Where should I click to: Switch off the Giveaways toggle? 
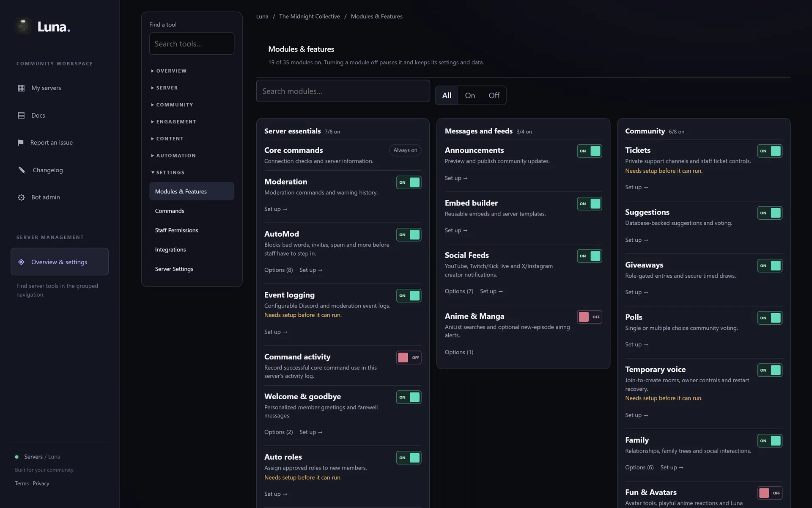click(x=770, y=265)
